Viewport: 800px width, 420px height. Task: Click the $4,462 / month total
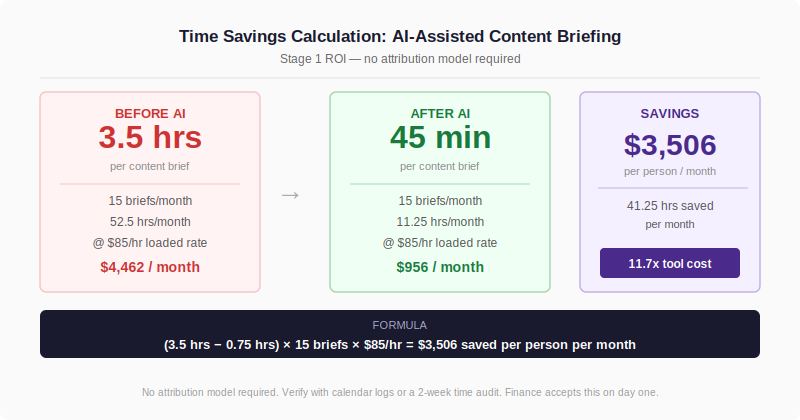pos(150,267)
